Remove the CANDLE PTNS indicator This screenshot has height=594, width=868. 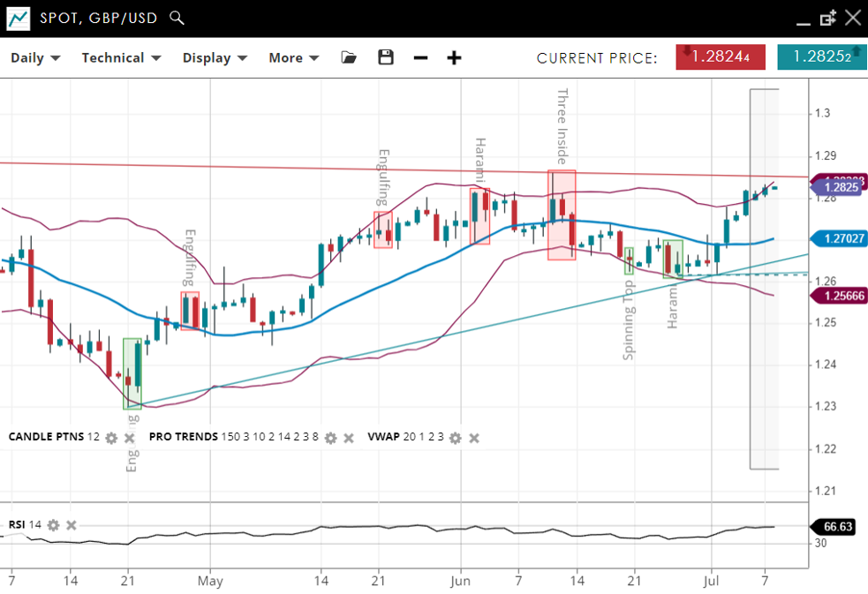(x=130, y=437)
